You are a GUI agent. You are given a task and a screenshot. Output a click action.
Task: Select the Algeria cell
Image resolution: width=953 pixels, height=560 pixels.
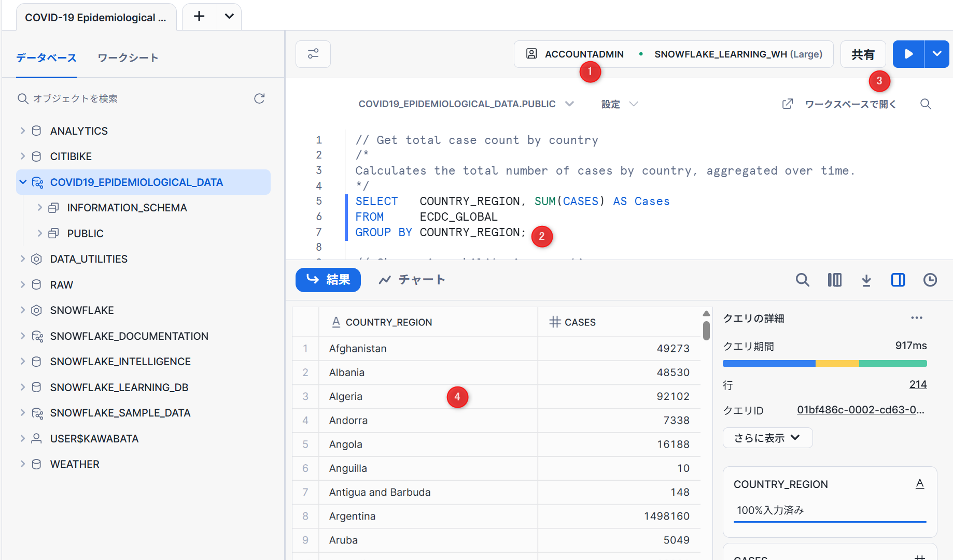pos(428,396)
